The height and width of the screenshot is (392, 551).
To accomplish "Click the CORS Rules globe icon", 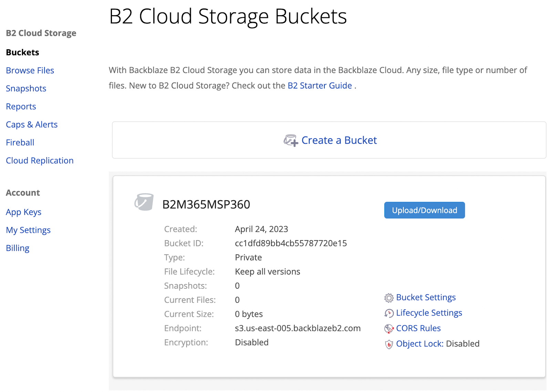I will pyautogui.click(x=389, y=329).
